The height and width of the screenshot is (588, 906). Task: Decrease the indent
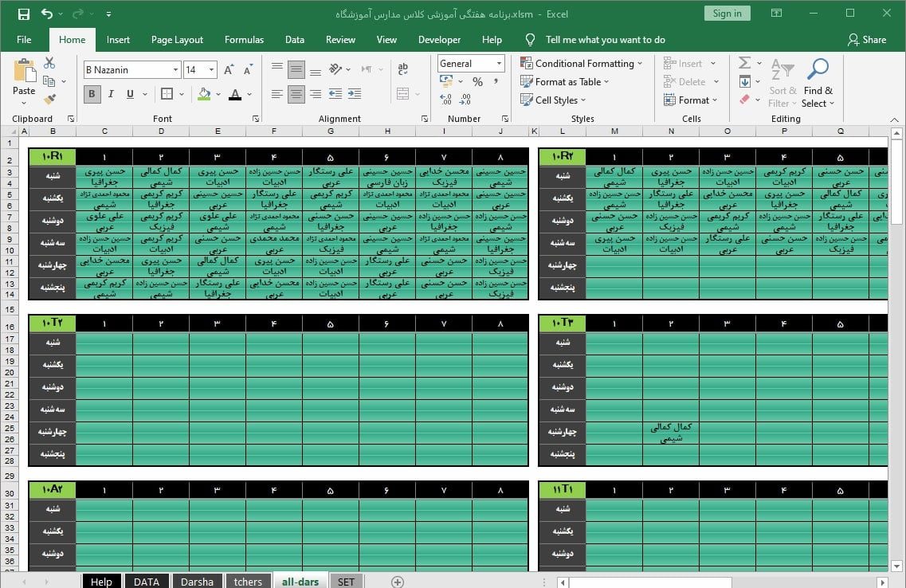click(x=335, y=93)
